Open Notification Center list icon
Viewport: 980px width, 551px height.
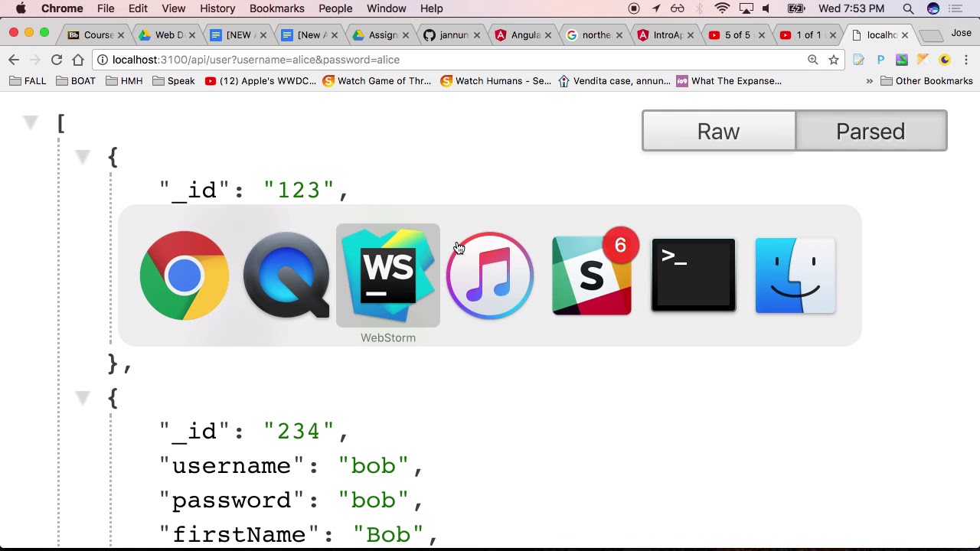[x=955, y=8]
